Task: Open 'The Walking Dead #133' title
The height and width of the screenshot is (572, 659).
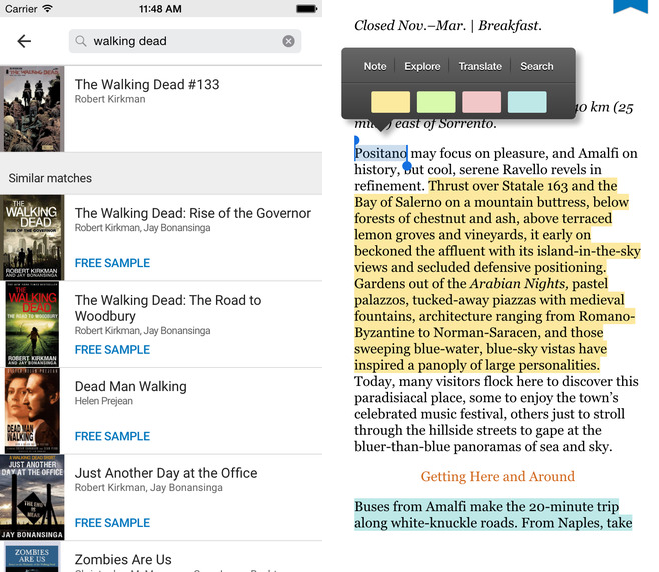Action: (x=147, y=84)
